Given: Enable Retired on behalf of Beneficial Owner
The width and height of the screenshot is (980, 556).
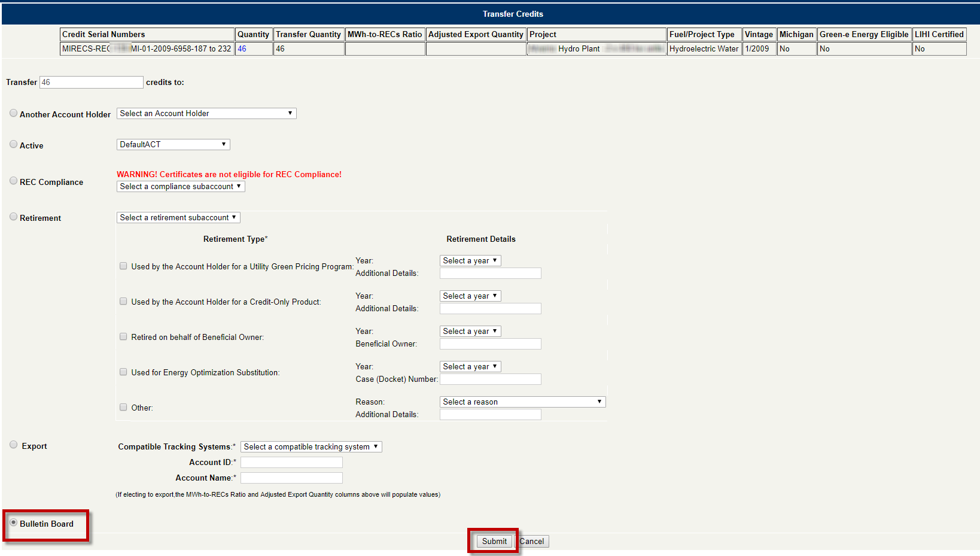Looking at the screenshot, I should click(123, 337).
